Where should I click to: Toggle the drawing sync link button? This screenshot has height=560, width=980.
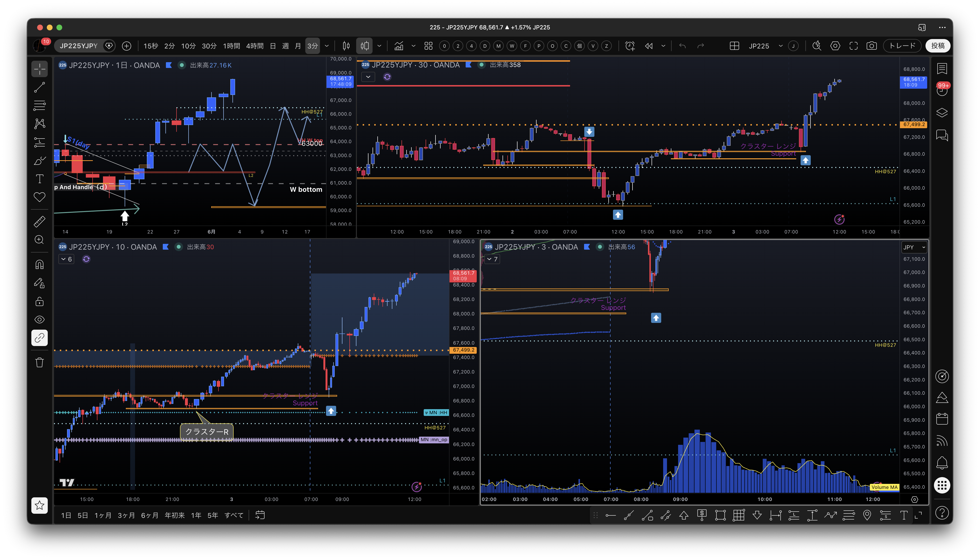40,338
